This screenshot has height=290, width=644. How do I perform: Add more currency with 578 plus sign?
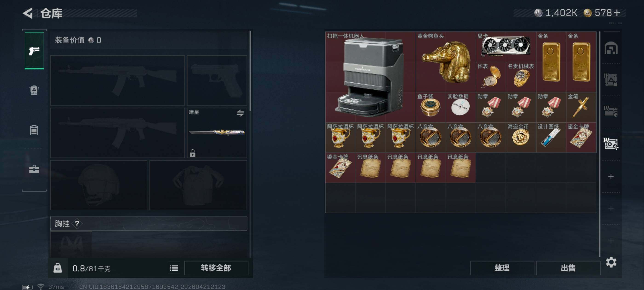click(x=617, y=13)
